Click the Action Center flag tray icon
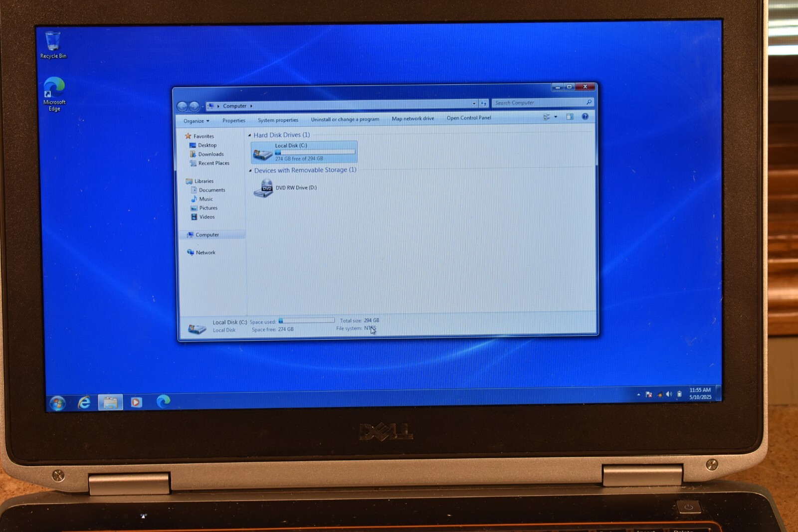 649,394
